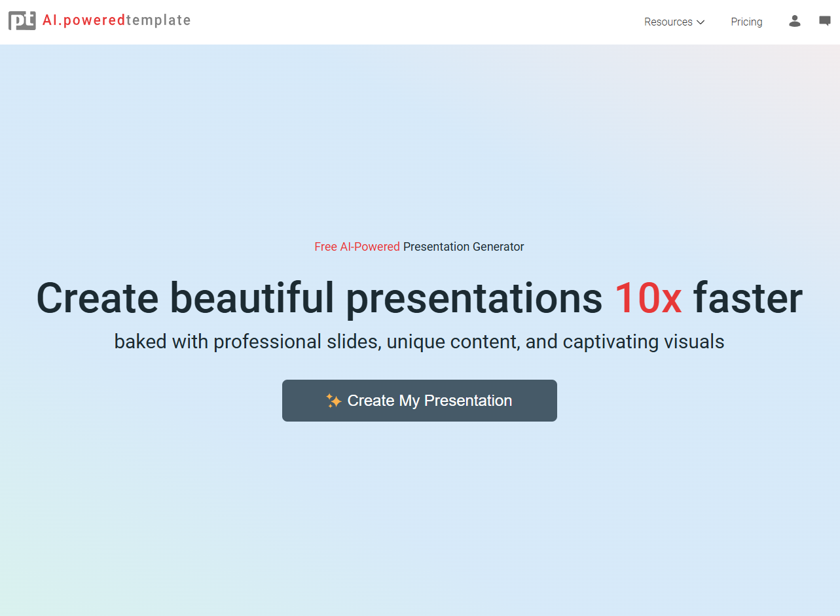Open the chat message bubble icon

(825, 22)
